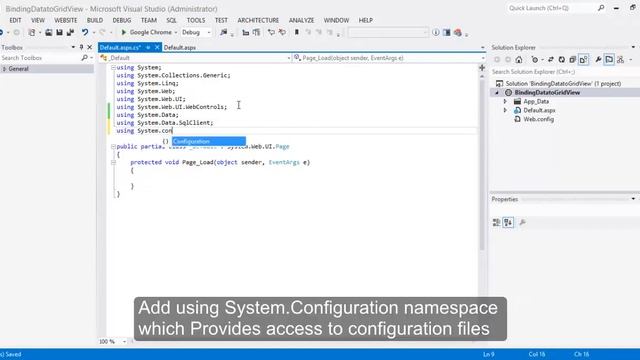Open the ARCHITECTURE menu

[258, 20]
